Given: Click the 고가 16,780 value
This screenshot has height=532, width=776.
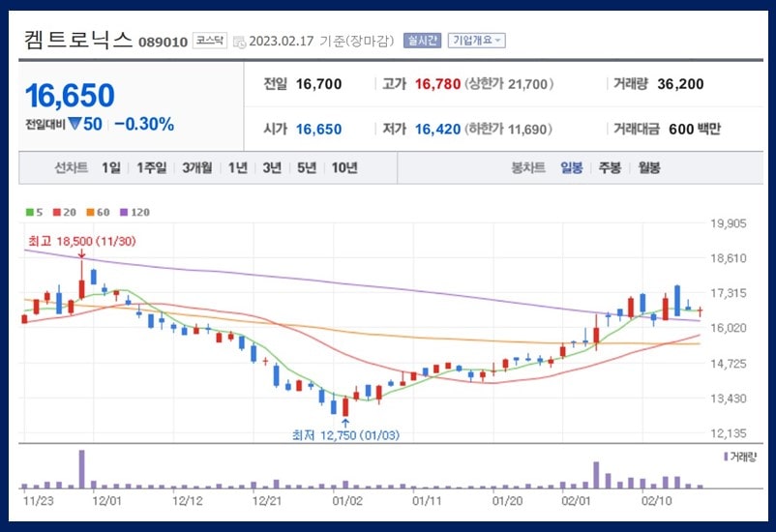Looking at the screenshot, I should (437, 84).
